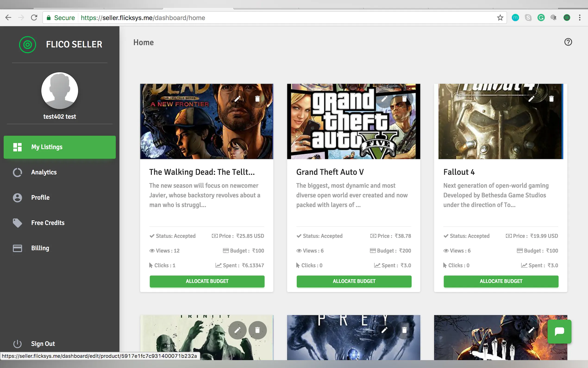Click the FLICO SELLER logo icon
This screenshot has height=368, width=588.
[28, 44]
